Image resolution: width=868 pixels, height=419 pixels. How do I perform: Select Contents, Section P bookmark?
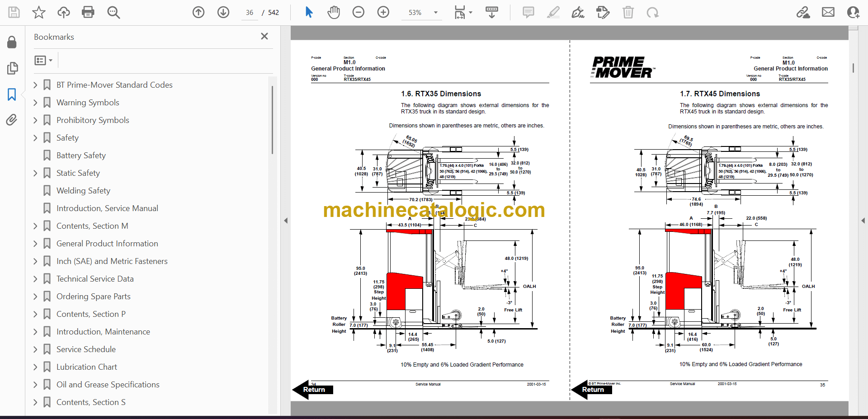coord(91,314)
